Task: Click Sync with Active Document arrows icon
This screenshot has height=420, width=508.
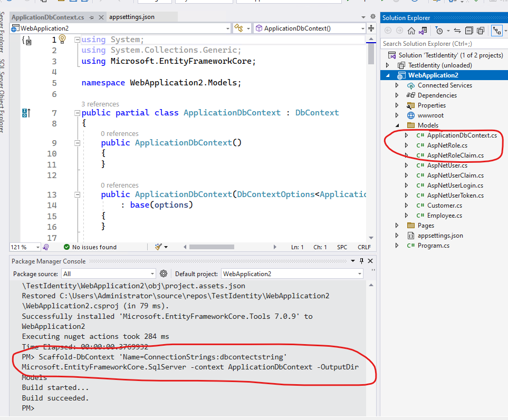Action: [457, 31]
